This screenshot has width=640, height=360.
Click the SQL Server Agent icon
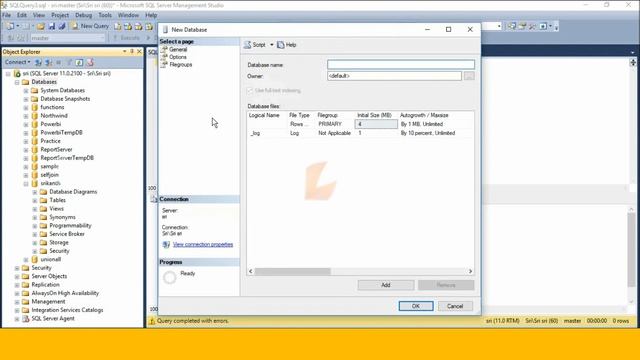(26, 318)
